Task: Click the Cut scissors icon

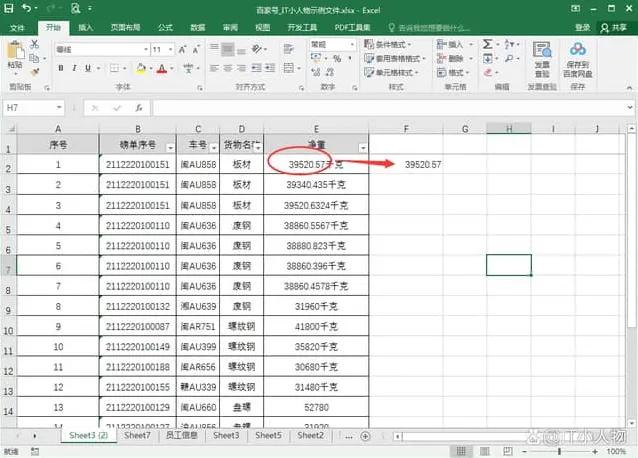Action: [x=35, y=44]
